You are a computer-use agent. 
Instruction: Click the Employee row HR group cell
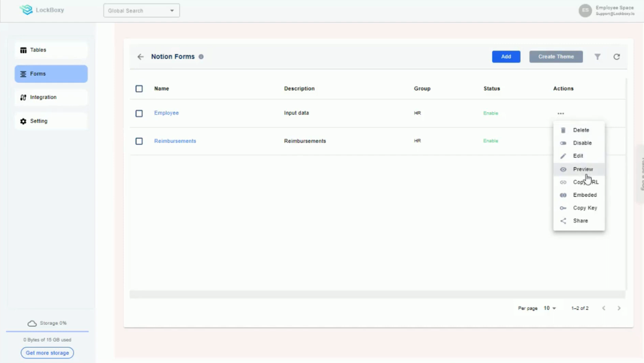418,113
